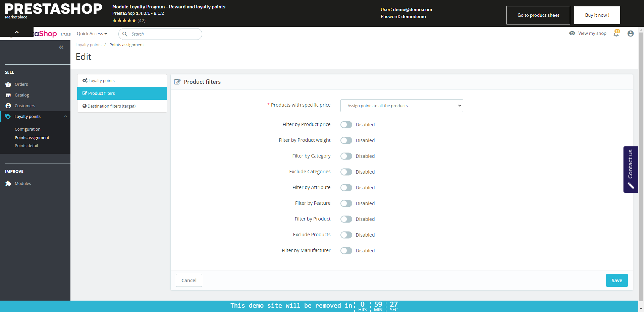
Task: Click the Loyalty points tag icon
Action: click(8, 117)
